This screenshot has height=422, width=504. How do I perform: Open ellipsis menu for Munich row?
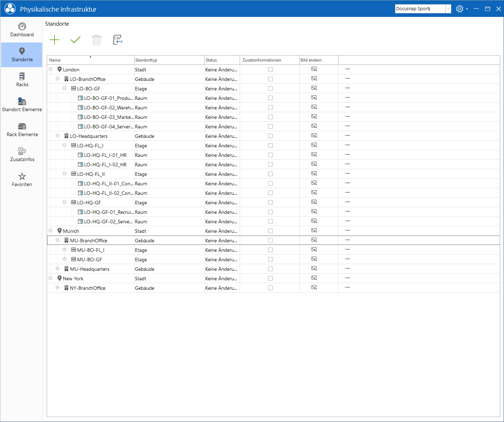pyautogui.click(x=348, y=230)
